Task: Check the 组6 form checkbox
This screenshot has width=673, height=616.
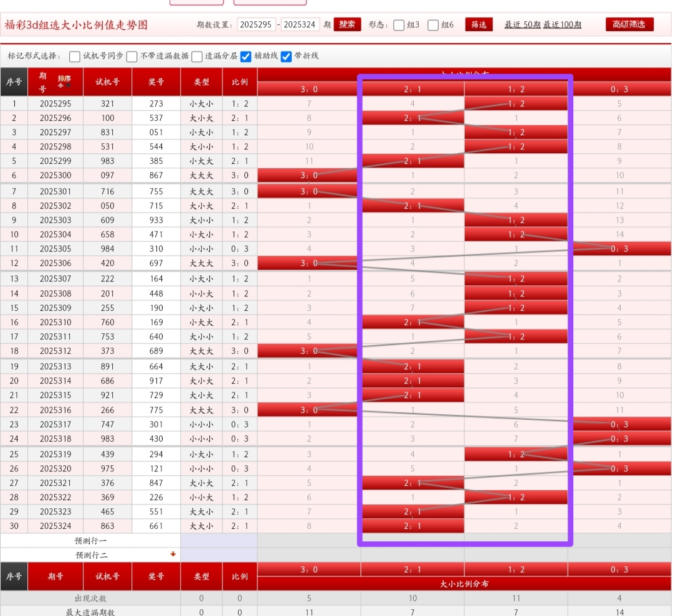Action: (x=433, y=25)
